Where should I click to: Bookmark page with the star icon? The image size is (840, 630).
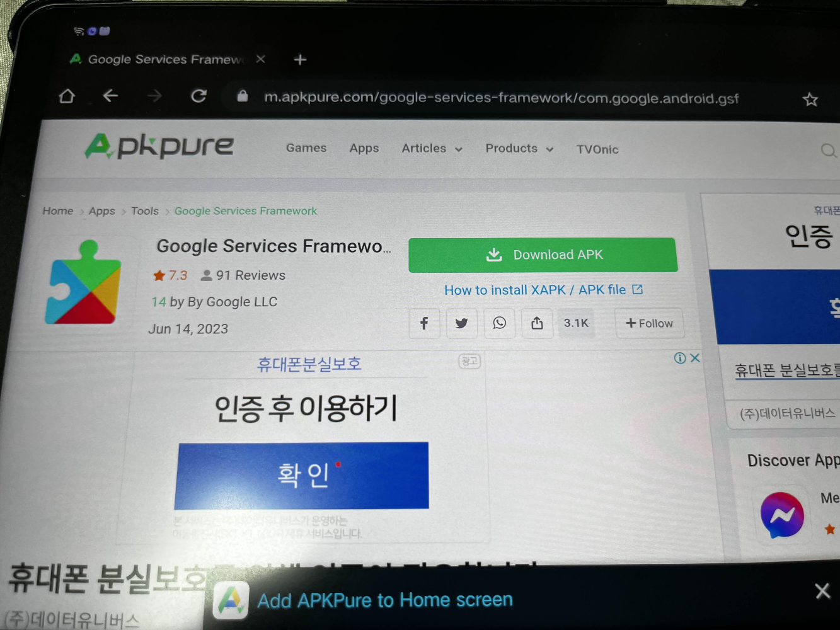click(810, 99)
